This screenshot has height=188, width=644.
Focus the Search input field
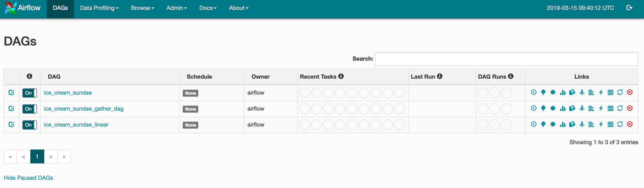click(507, 59)
